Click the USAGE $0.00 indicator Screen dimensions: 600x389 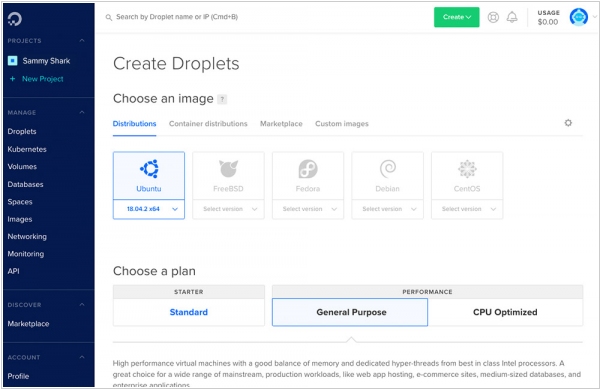[548, 17]
